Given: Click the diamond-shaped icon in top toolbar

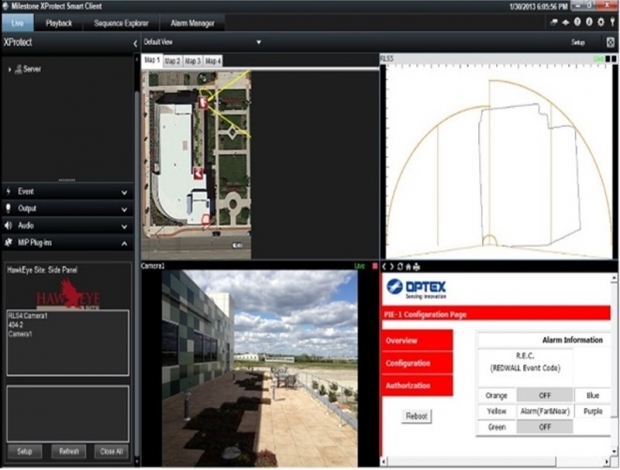Looking at the screenshot, I should click(x=565, y=23).
